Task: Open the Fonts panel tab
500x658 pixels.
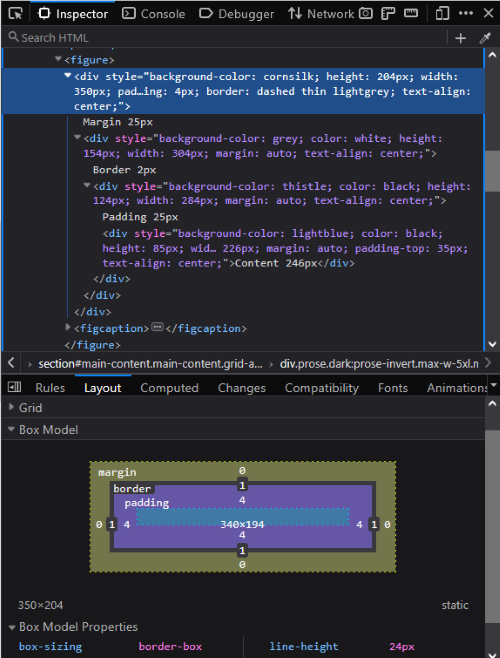Action: [393, 388]
